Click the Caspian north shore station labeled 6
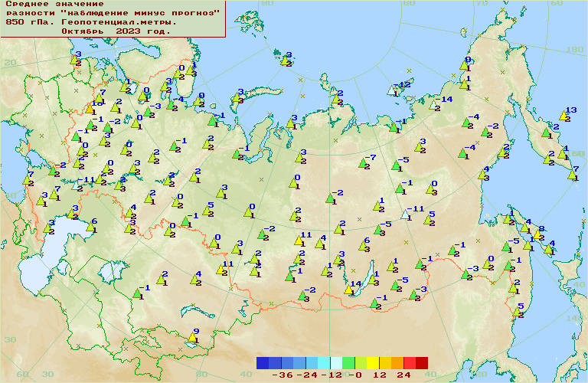The height and width of the screenshot is (383, 588). (90, 227)
